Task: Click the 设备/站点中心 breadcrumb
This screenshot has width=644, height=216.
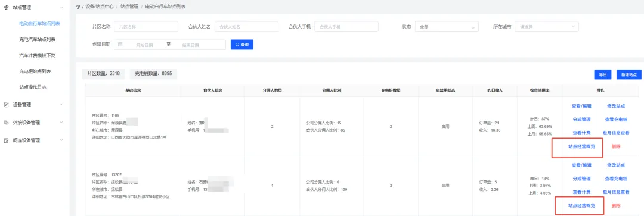Action: pyautogui.click(x=100, y=7)
